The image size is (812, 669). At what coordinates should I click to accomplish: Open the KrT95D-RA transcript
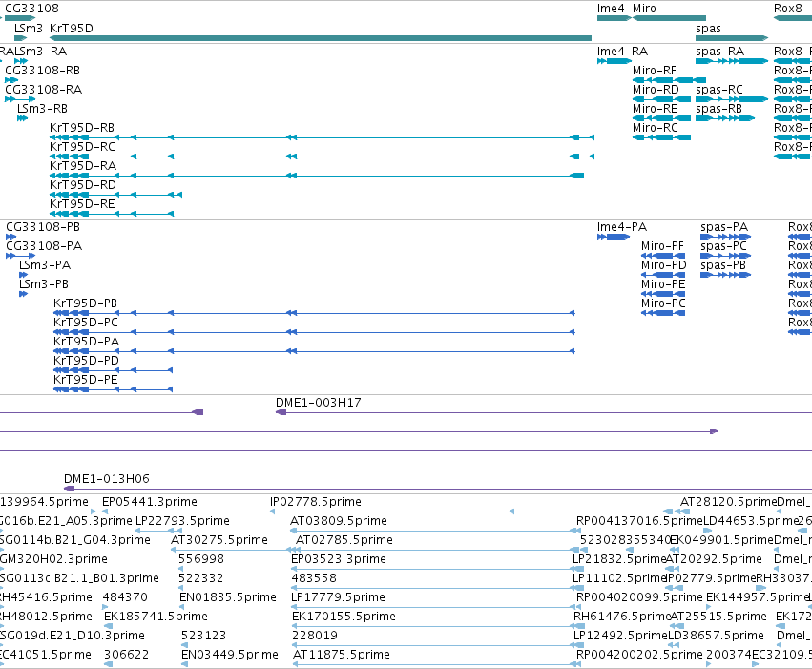317,176
